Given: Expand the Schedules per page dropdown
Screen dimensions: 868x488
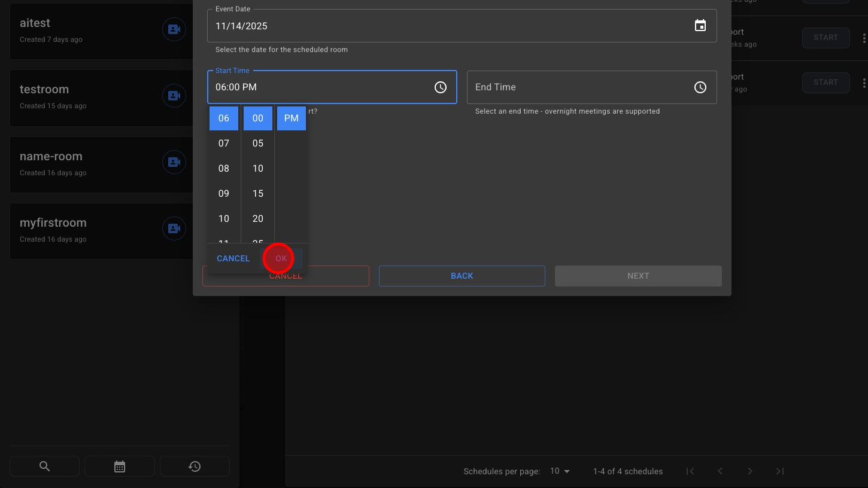Looking at the screenshot, I should (x=560, y=471).
